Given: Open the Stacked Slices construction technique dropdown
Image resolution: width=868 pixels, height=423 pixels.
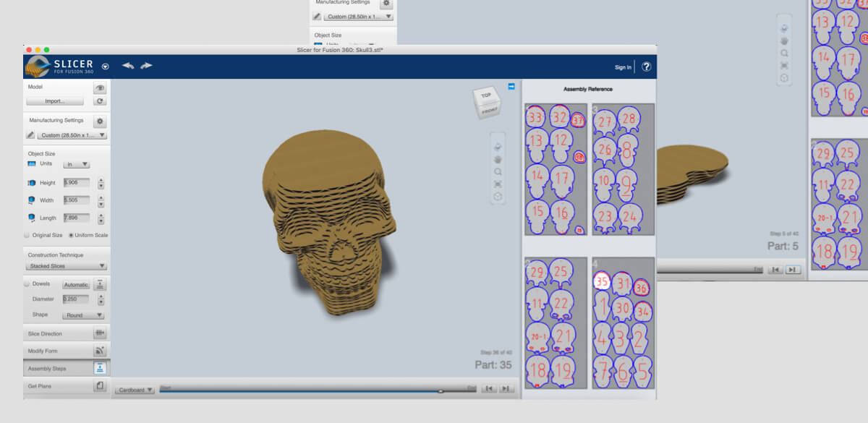Looking at the screenshot, I should pos(67,266).
